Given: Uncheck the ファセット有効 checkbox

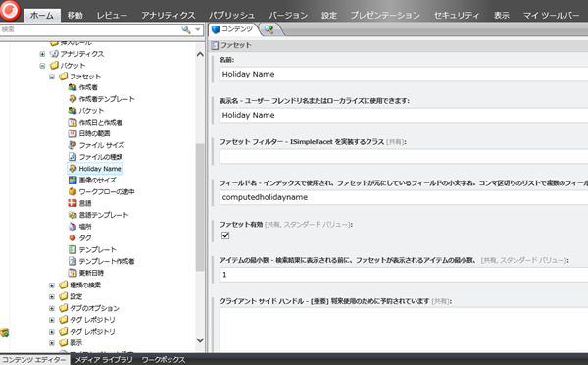Looking at the screenshot, I should 225,235.
